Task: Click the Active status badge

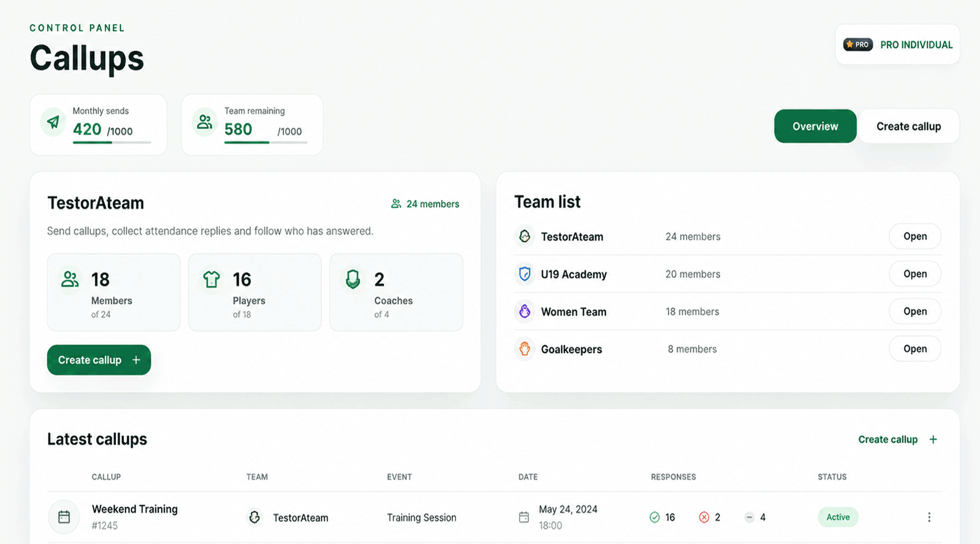Action: (838, 517)
